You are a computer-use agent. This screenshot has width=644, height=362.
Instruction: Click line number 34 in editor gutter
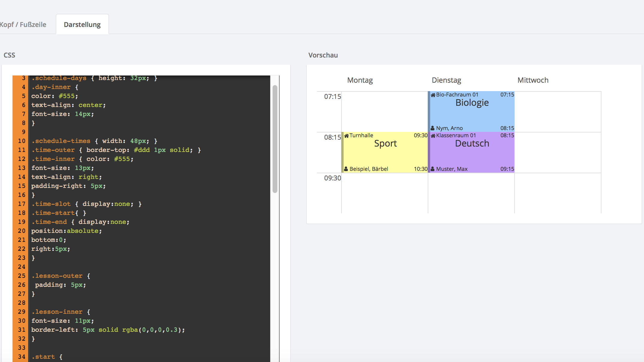pos(22,357)
